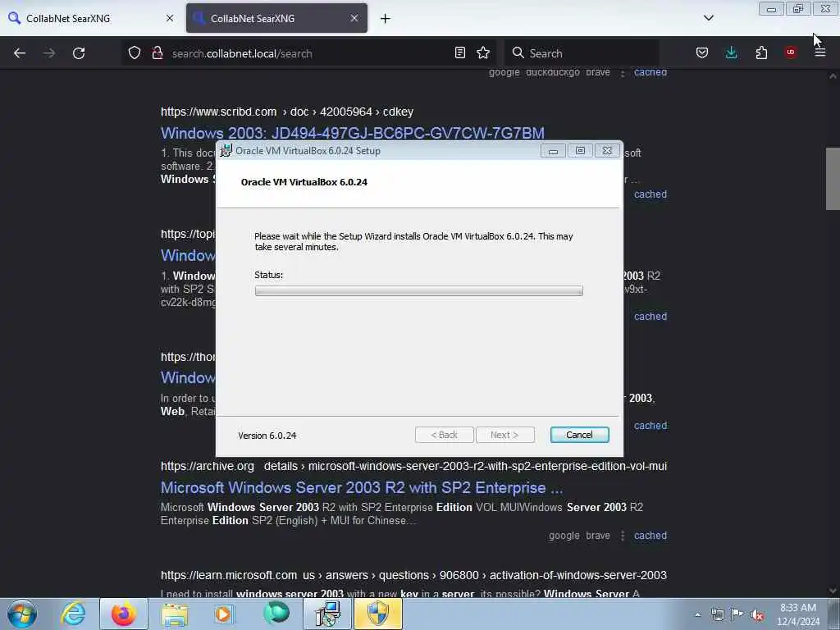
Task: Open a new tab with the plus button
Action: point(386,19)
